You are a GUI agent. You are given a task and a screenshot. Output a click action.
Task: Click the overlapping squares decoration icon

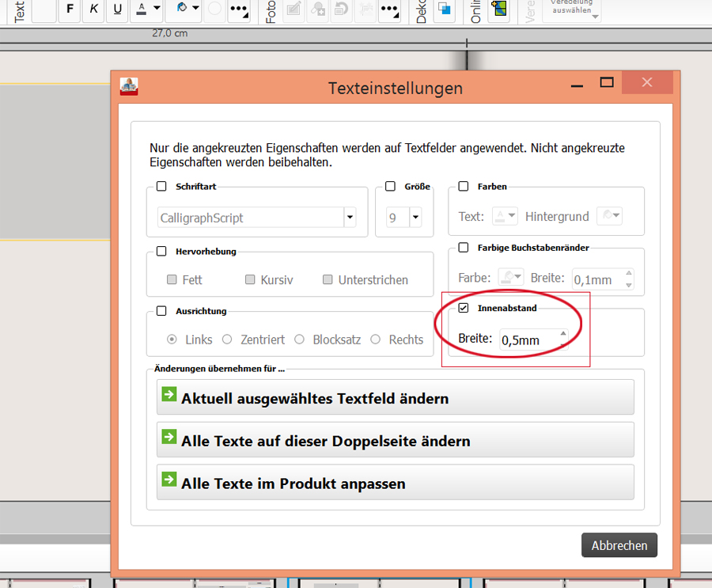445,9
